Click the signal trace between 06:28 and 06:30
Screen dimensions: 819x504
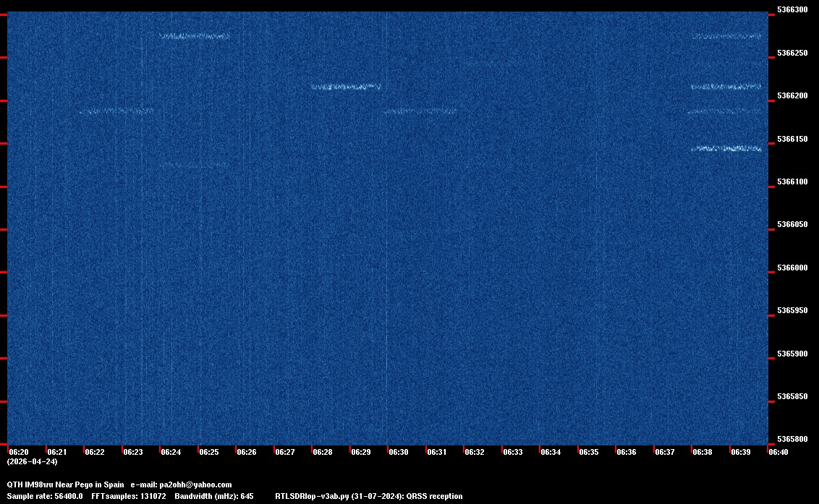[346, 87]
